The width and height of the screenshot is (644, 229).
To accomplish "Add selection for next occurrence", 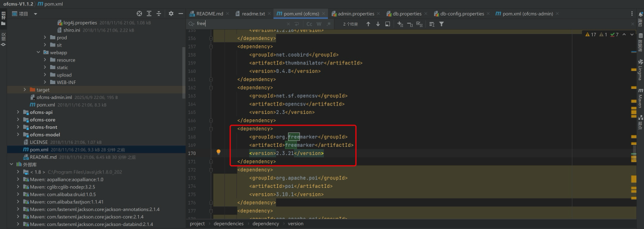I will (400, 24).
